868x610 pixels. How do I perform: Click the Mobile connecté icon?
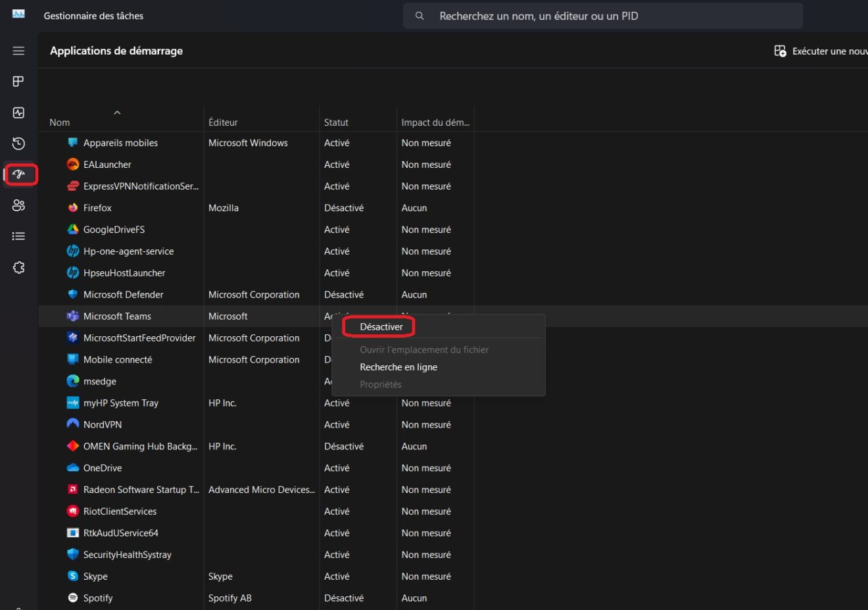tap(73, 360)
